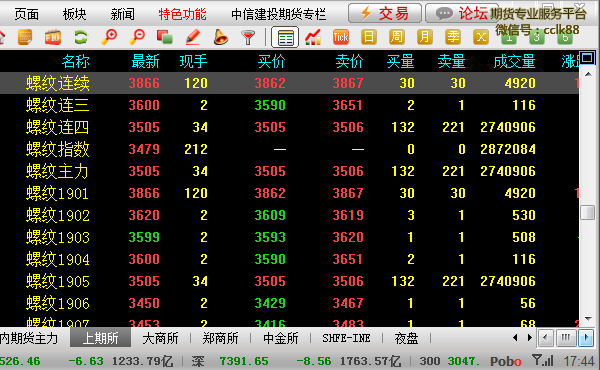Click the 交易 trade button
Image resolution: width=600 pixels, height=370 pixels.
[385, 13]
